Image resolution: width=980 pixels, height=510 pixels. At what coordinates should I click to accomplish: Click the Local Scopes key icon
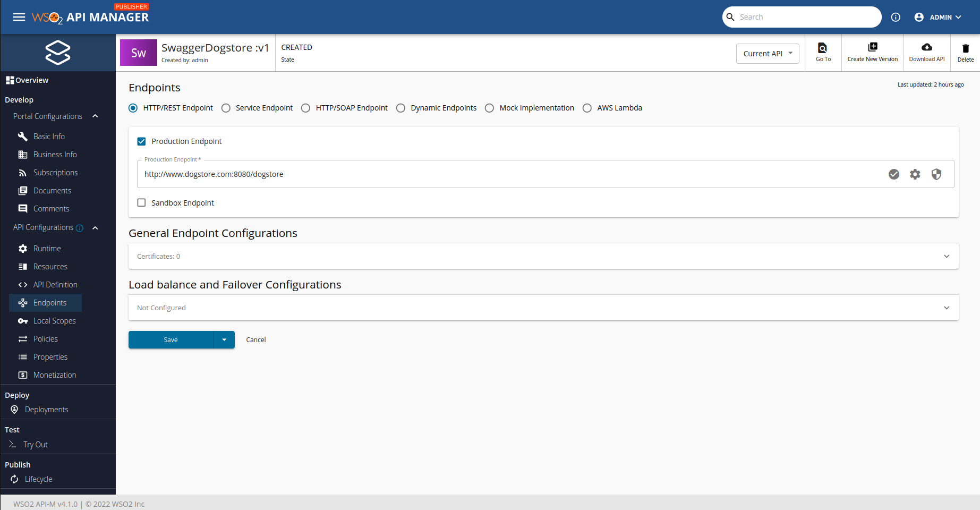pos(23,321)
